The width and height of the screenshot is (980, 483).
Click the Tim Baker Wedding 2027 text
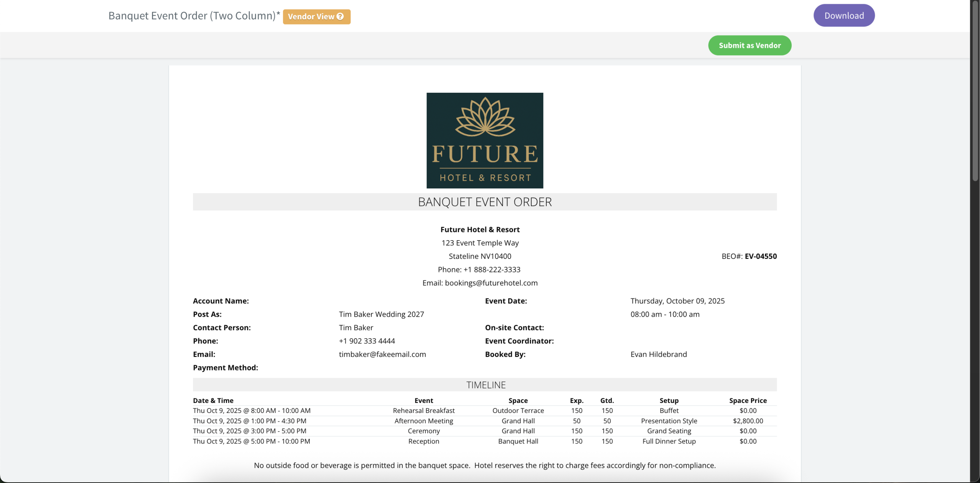381,314
